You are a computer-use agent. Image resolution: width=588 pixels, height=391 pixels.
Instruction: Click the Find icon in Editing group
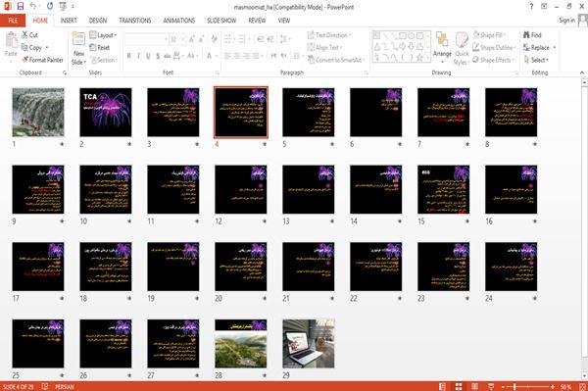click(527, 35)
